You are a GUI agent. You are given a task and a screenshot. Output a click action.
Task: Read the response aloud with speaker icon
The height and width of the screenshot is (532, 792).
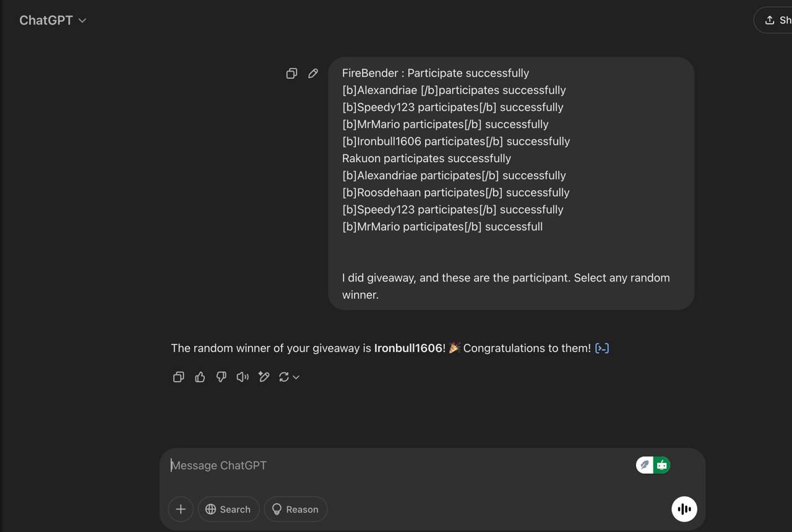243,377
